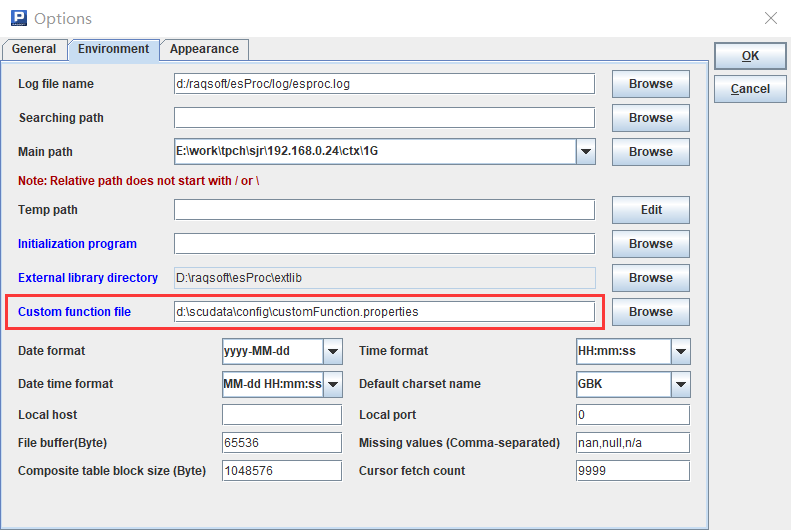This screenshot has width=791, height=530.
Task: Browse for the Searching path
Action: pos(650,118)
